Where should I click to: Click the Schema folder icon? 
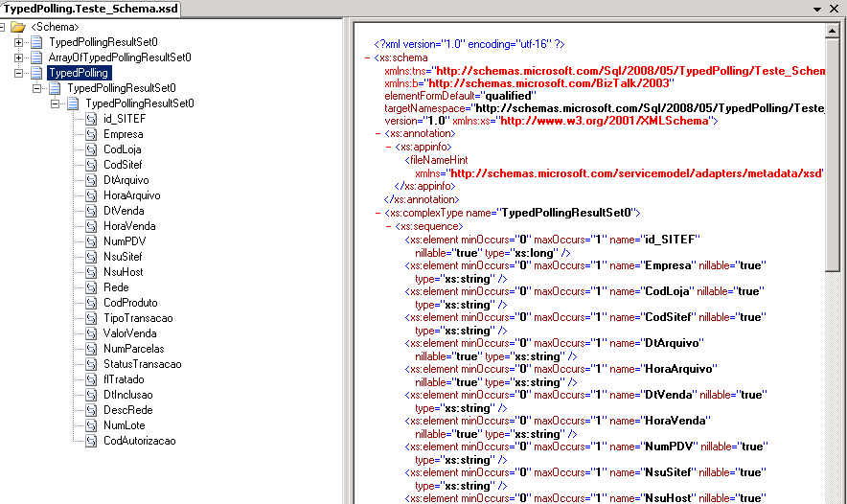pos(18,27)
